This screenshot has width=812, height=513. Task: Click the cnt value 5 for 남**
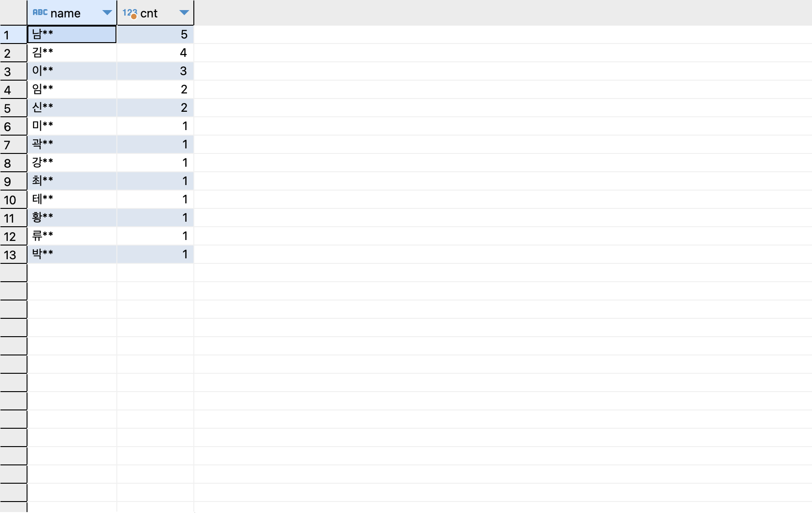click(x=155, y=34)
